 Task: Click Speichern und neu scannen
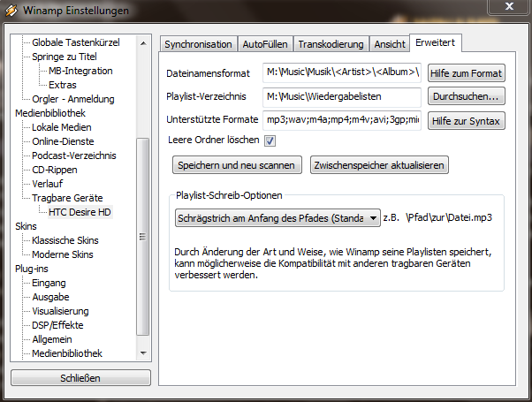[x=237, y=165]
